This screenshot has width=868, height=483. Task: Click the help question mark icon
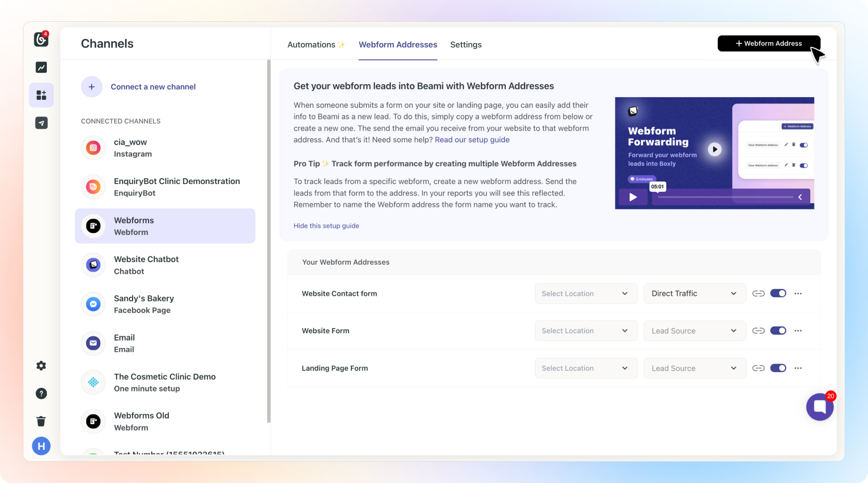[41, 394]
